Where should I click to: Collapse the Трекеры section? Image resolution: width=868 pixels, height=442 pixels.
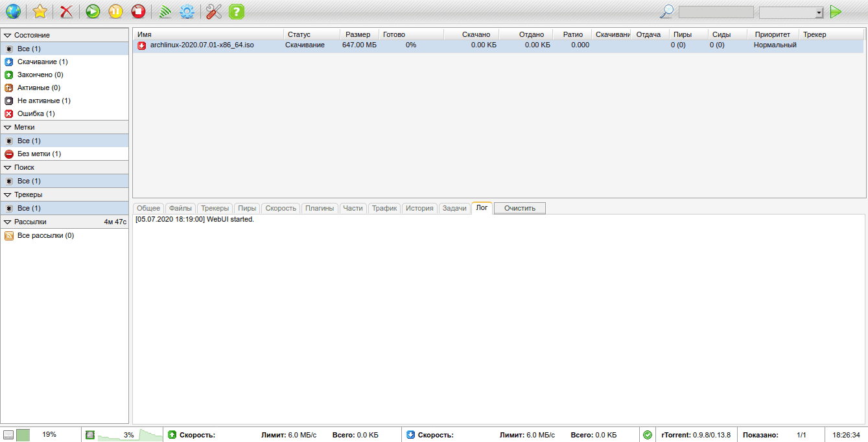click(x=64, y=194)
